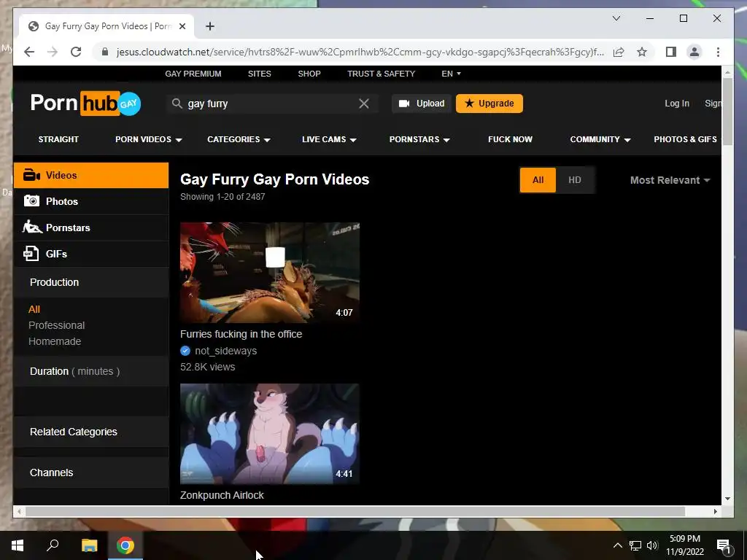Filter production by Professional
The height and width of the screenshot is (560, 747).
tap(57, 325)
